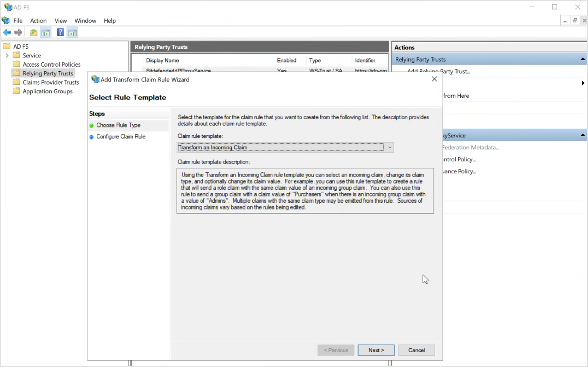Click the Relying Party Trusts folder icon
The image size is (588, 367).
pos(16,73)
